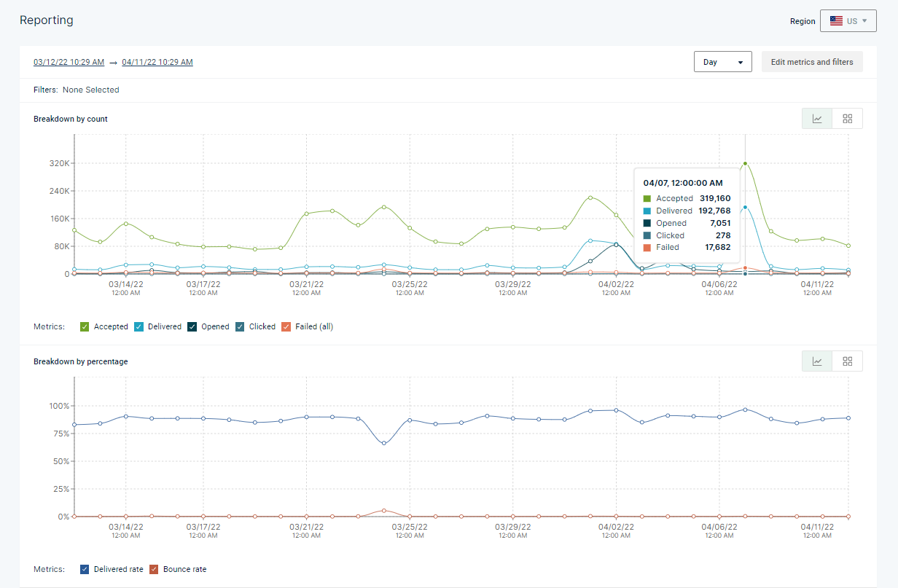Toggle the Delivered metric checkbox
The height and width of the screenshot is (588, 898).
pos(138,326)
